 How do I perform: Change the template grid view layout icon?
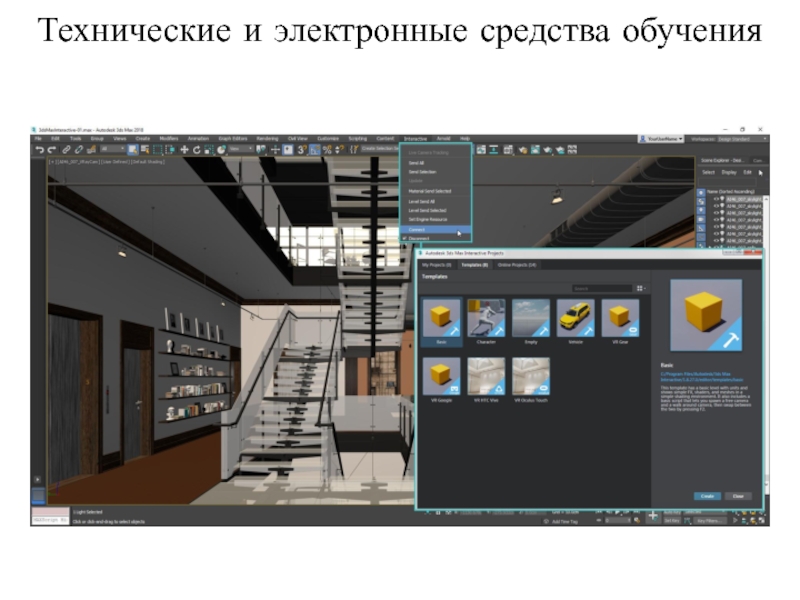(639, 289)
